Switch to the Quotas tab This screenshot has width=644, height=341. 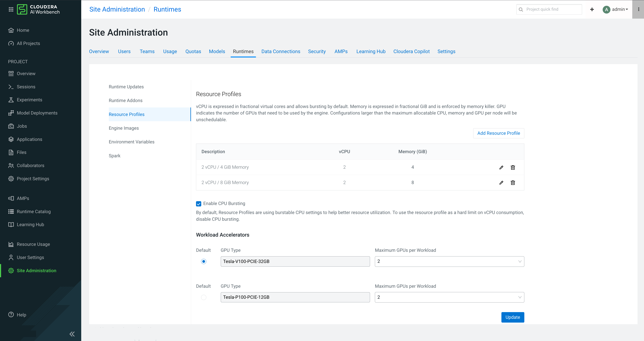pyautogui.click(x=193, y=51)
